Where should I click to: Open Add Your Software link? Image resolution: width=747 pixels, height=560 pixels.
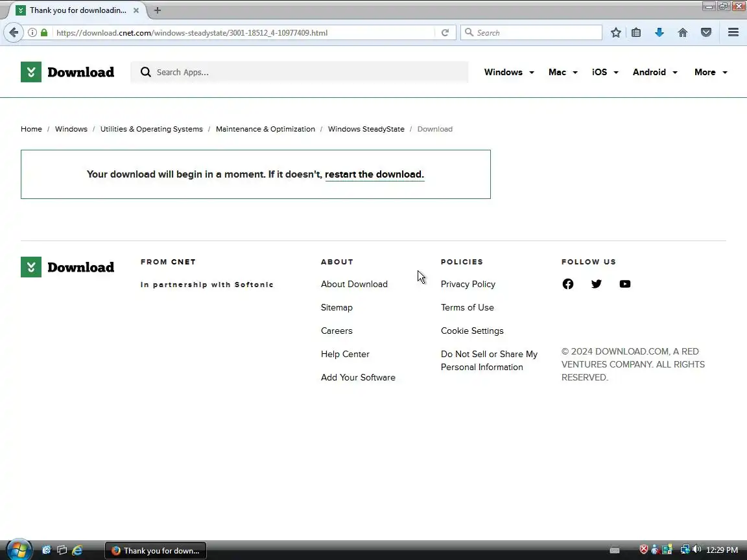358,377
